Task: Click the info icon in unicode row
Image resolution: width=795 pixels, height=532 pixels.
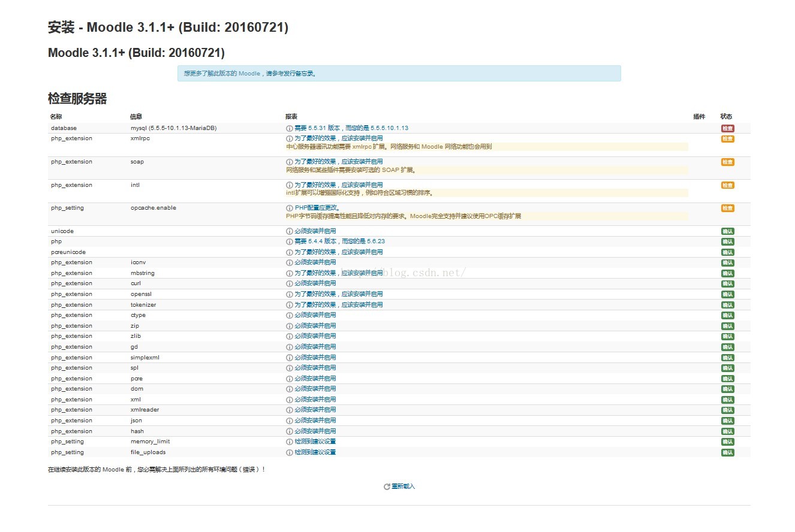Action: 290,231
